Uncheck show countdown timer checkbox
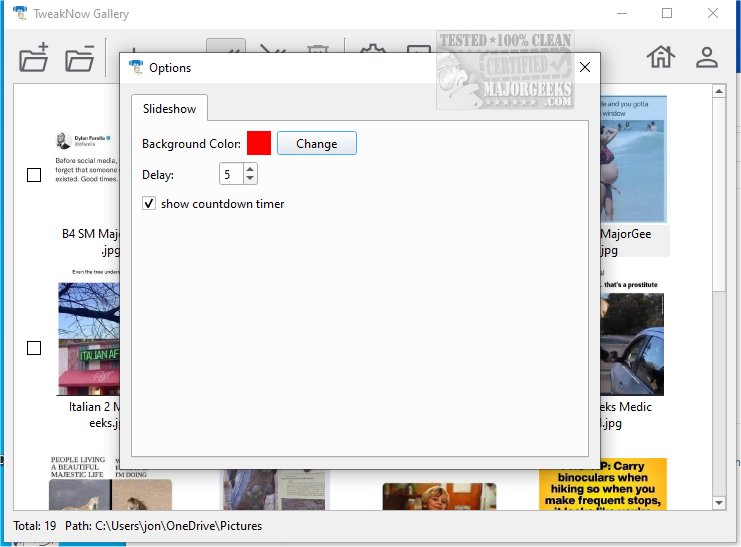The height and width of the screenshot is (547, 741). pyautogui.click(x=149, y=204)
